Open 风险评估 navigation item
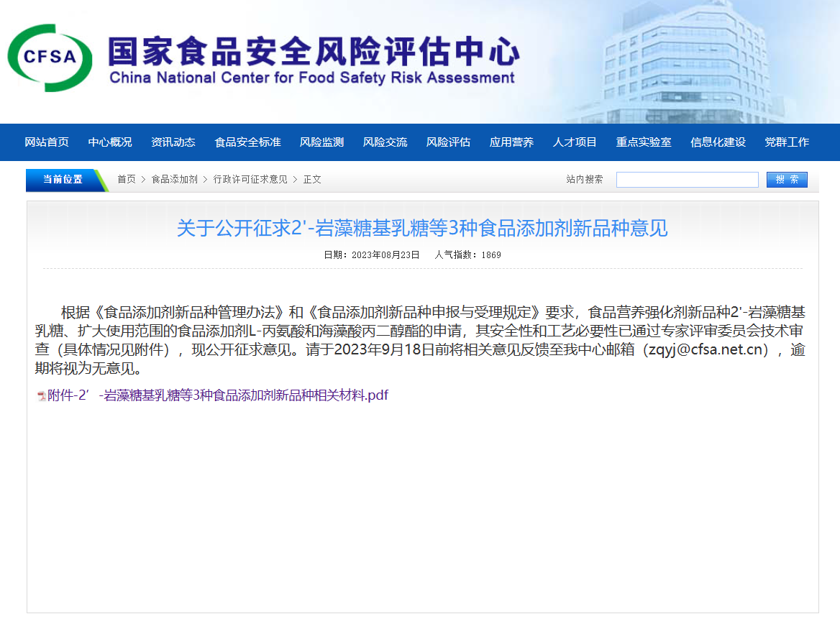This screenshot has width=840, height=619. (448, 142)
